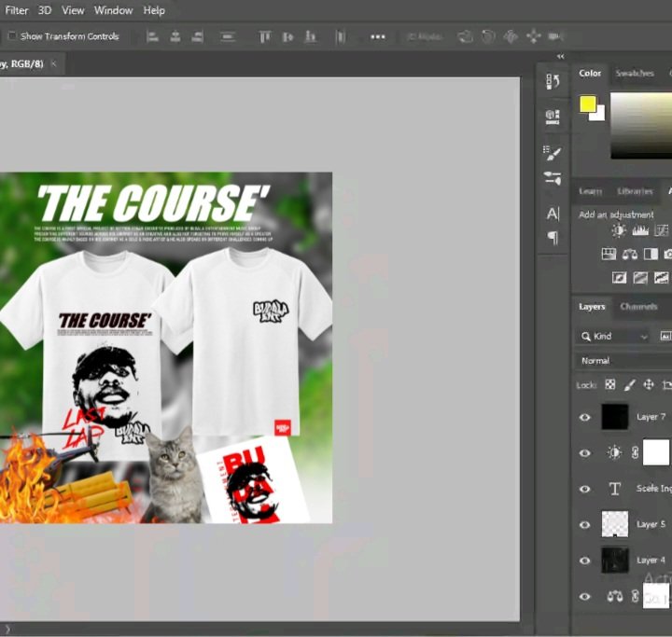Switch to the Swatches tab

click(x=635, y=74)
